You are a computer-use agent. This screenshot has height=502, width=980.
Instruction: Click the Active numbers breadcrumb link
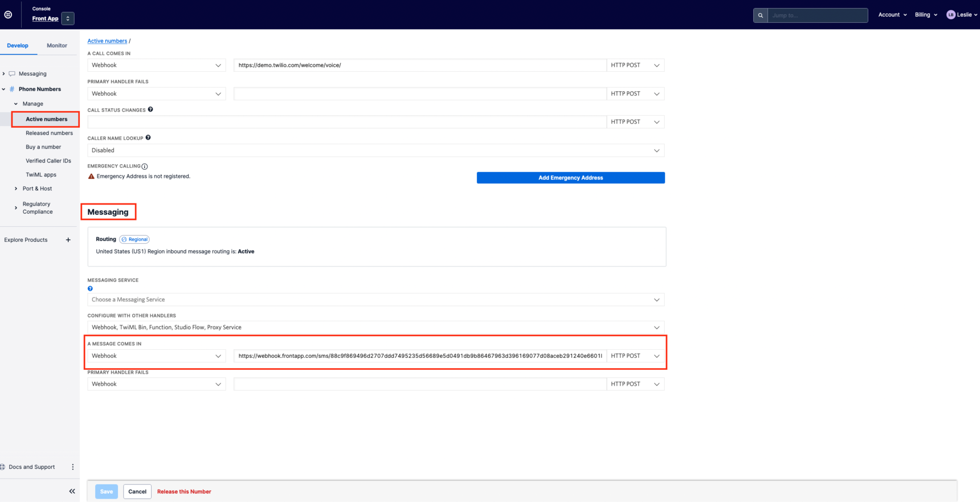click(x=107, y=41)
